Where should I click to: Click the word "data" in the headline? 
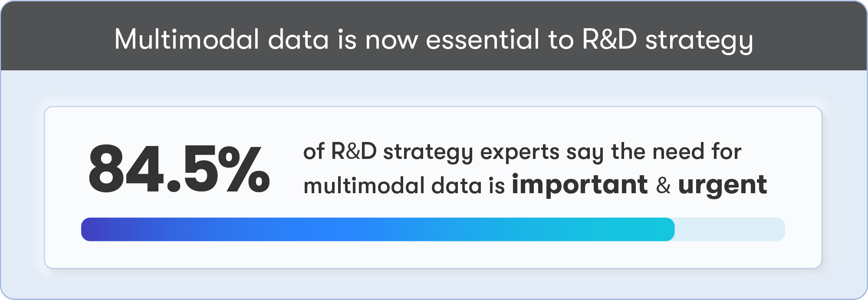298,40
